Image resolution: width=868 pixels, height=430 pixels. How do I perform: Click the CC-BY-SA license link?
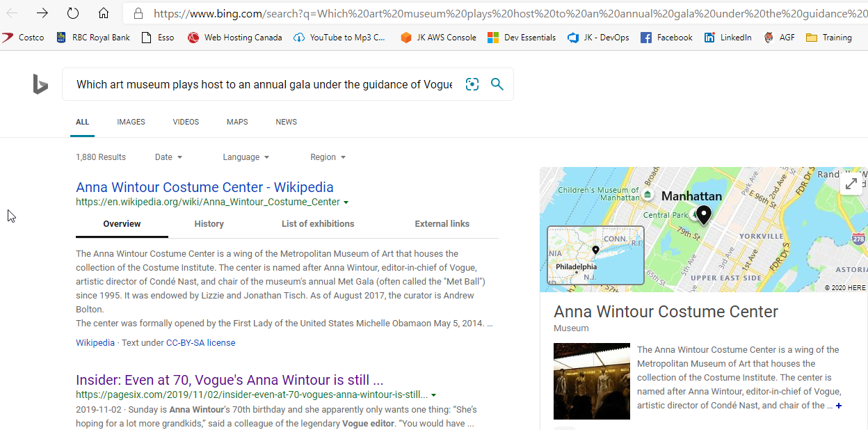tap(200, 343)
